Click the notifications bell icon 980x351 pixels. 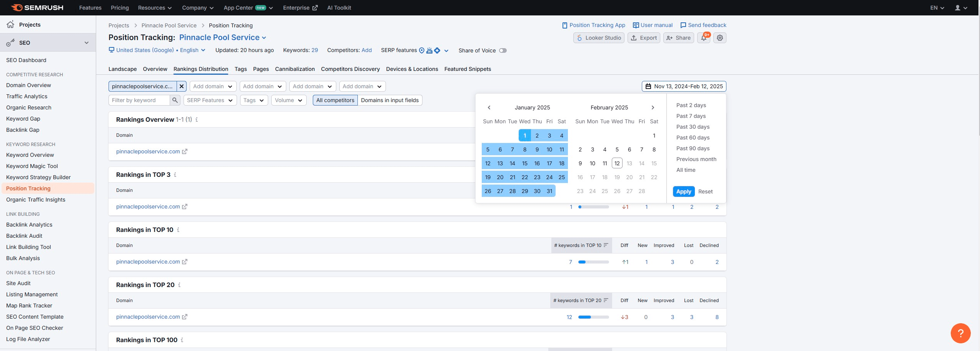tap(704, 38)
